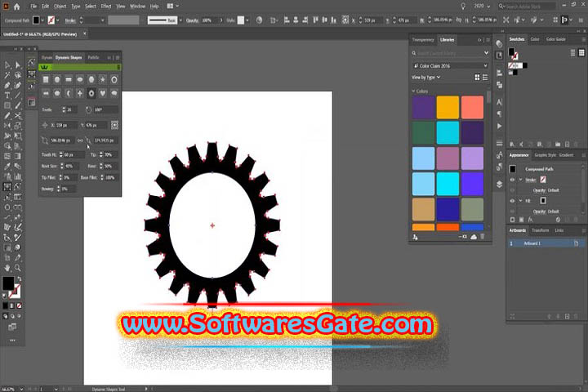Image resolution: width=588 pixels, height=392 pixels.
Task: Open the Object menu
Action: pos(60,7)
